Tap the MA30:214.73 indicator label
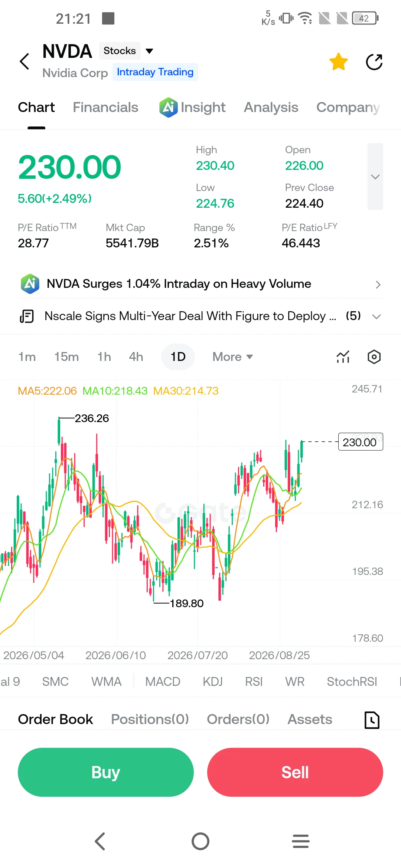This screenshot has width=401, height=868. 186,391
